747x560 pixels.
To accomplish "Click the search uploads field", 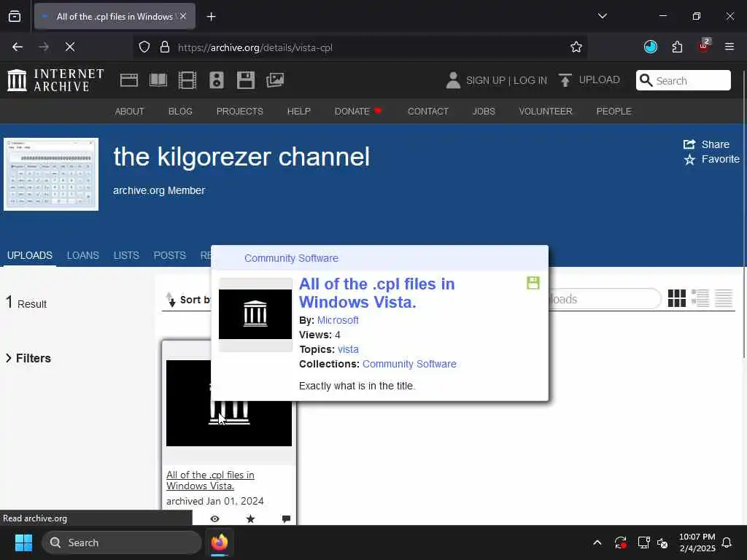I will click(x=605, y=299).
